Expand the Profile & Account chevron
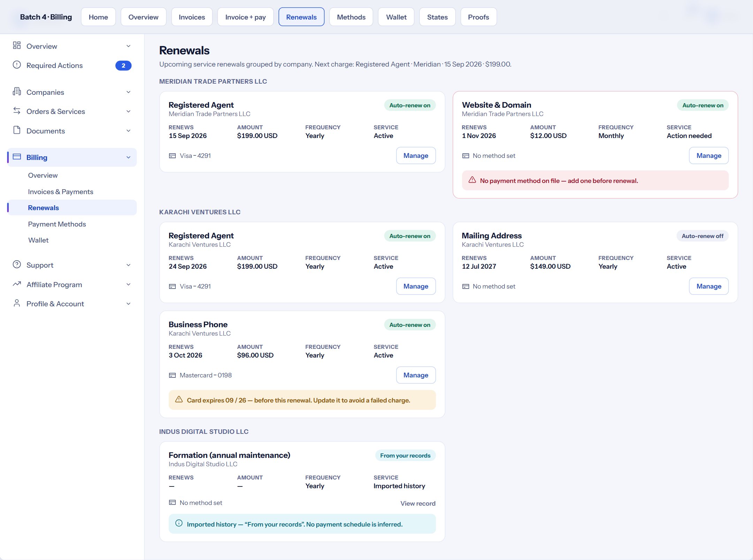Screen dimensions: 753x560 pyautogui.click(x=128, y=304)
